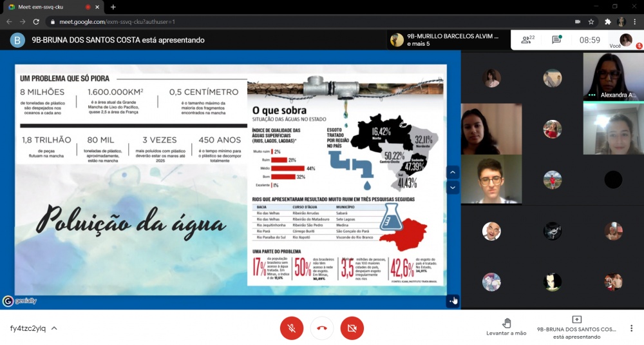Click the O que sobra infographic heading
644x345 pixels.
click(x=279, y=110)
